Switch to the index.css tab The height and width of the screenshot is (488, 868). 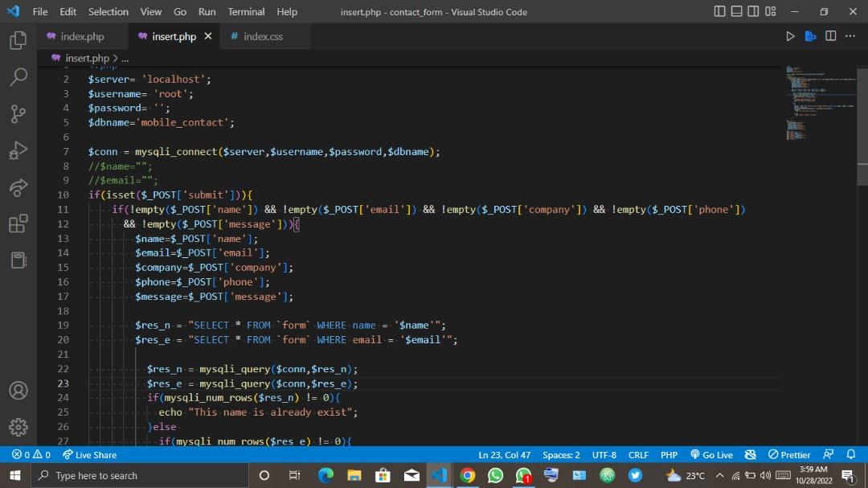[x=264, y=36]
